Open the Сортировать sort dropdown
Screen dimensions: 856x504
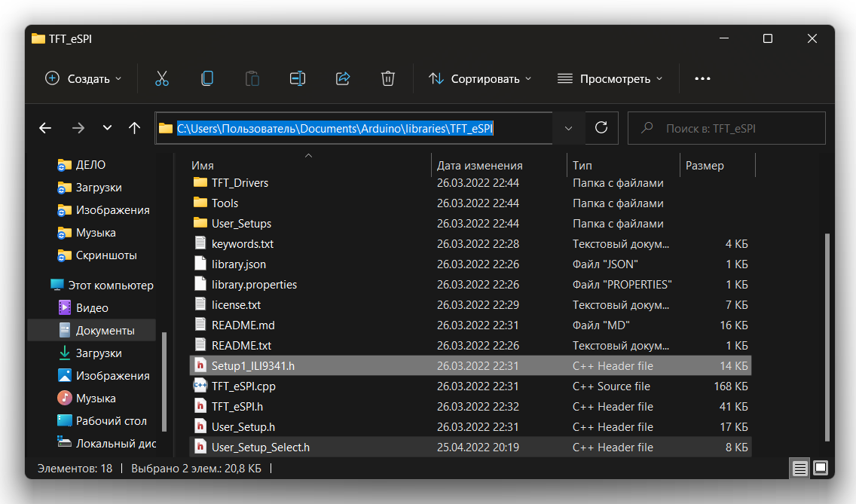pos(480,78)
